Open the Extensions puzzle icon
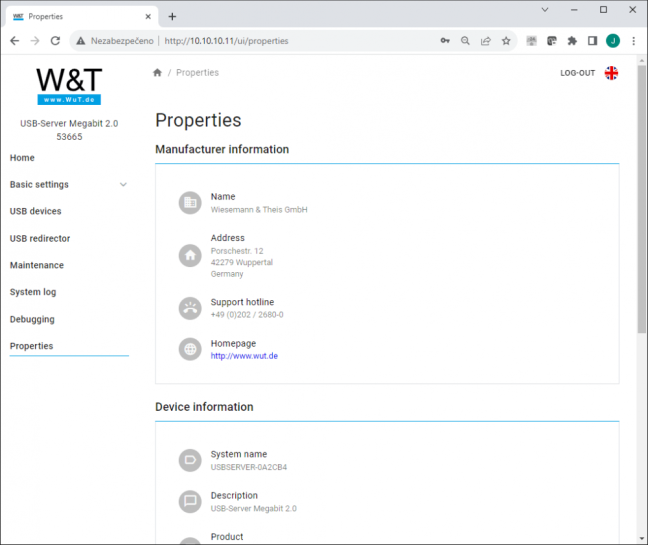This screenshot has height=545, width=648. pos(572,40)
